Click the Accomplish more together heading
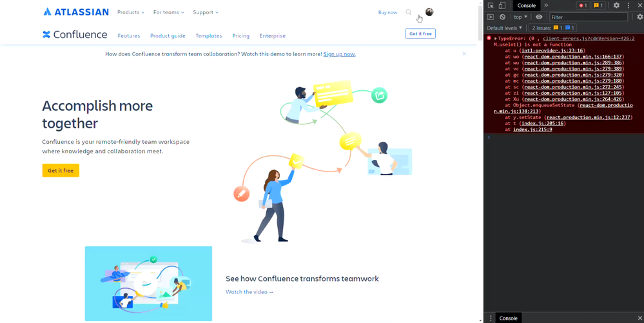The image size is (644, 323). 97,114
